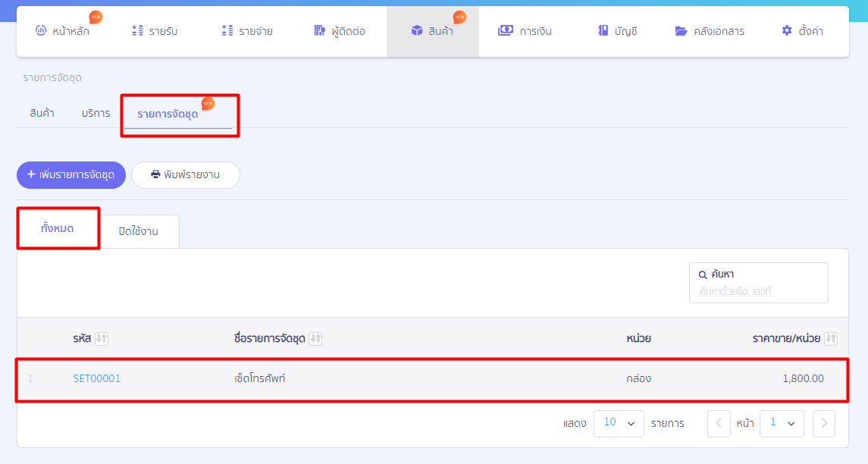Switch to the ปิดใช้งาน (disabled) tab
Viewport: 868px width, 464px height.
coord(138,231)
